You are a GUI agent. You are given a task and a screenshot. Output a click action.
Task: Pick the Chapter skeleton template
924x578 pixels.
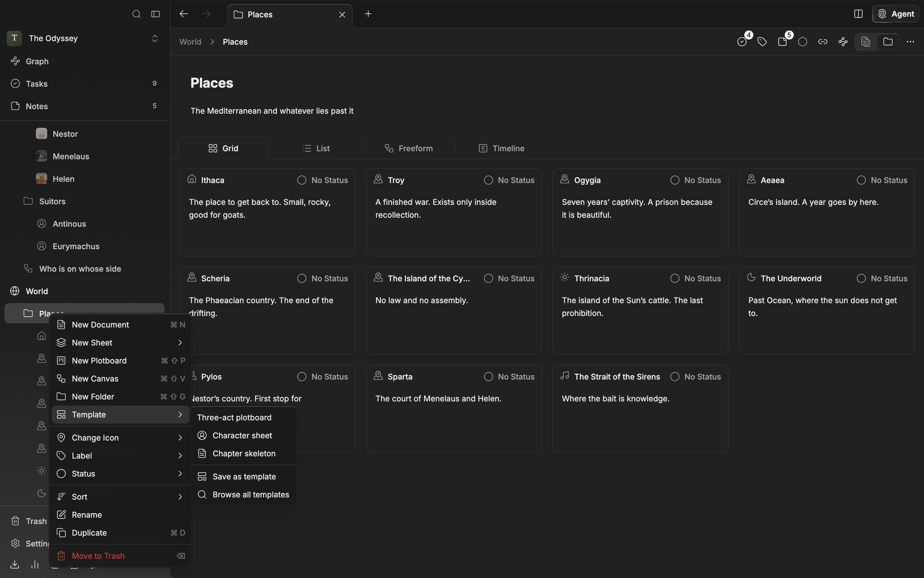coord(244,453)
